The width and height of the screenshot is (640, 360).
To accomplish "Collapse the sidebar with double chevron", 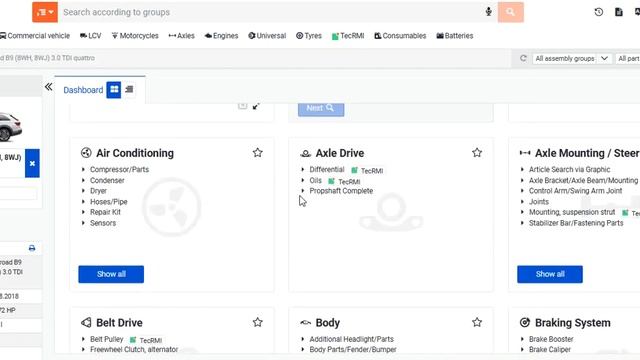I will 49,87.
